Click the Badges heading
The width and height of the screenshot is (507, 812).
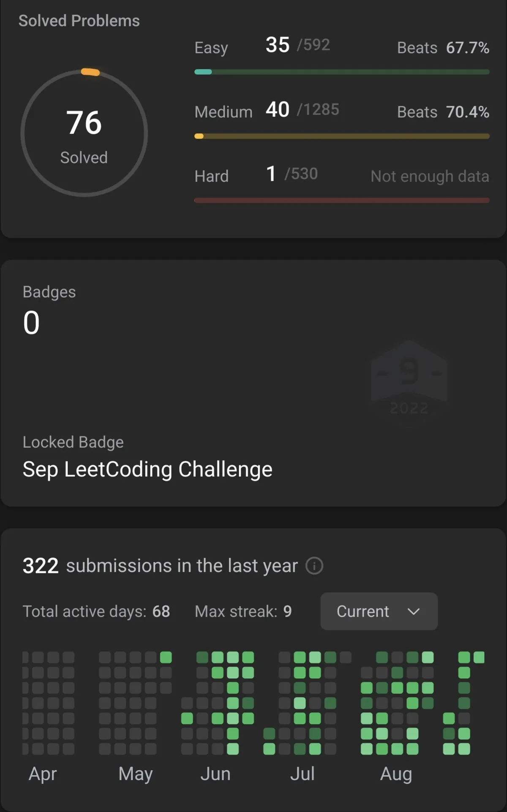pos(49,292)
